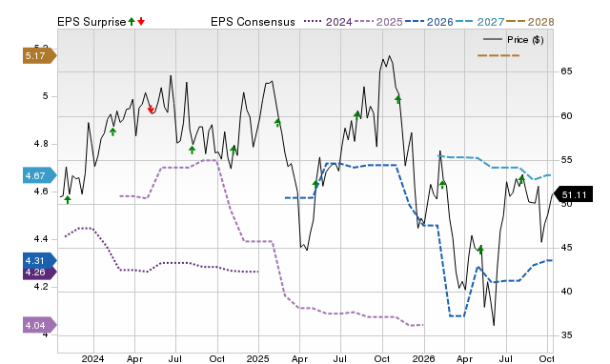Click the 2025 year label on the time axis
Screen dimensions: 610x364
(258, 358)
